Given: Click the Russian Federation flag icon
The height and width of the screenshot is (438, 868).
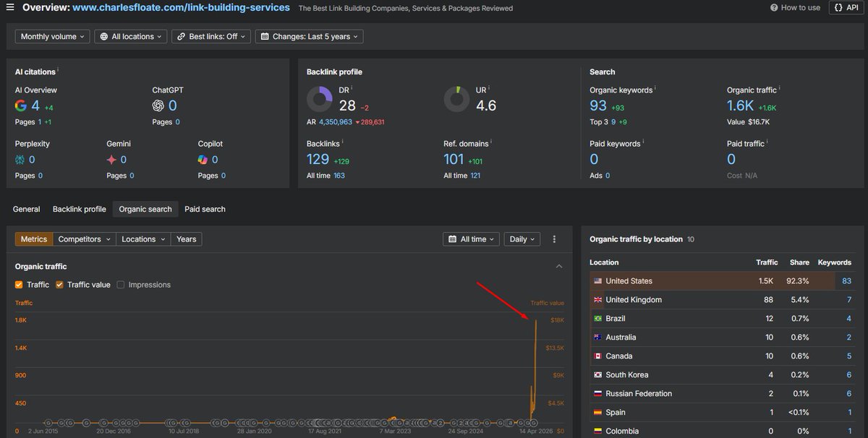Looking at the screenshot, I should point(597,394).
